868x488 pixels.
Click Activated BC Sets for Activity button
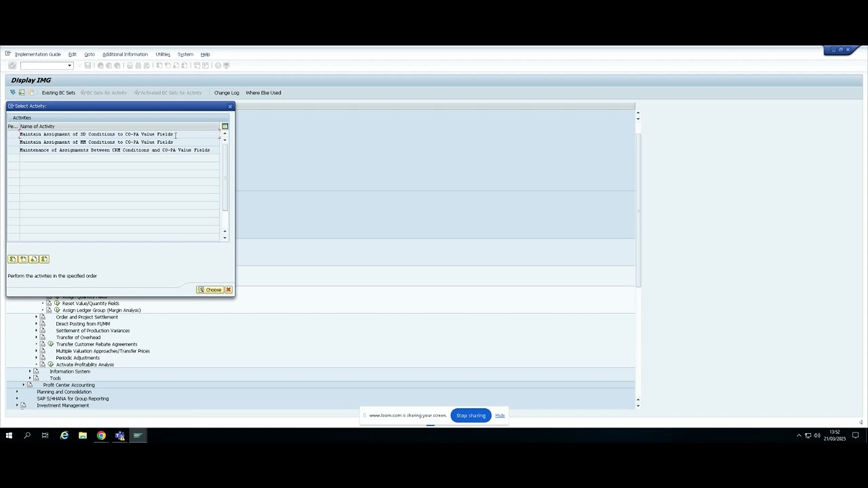pyautogui.click(x=167, y=93)
